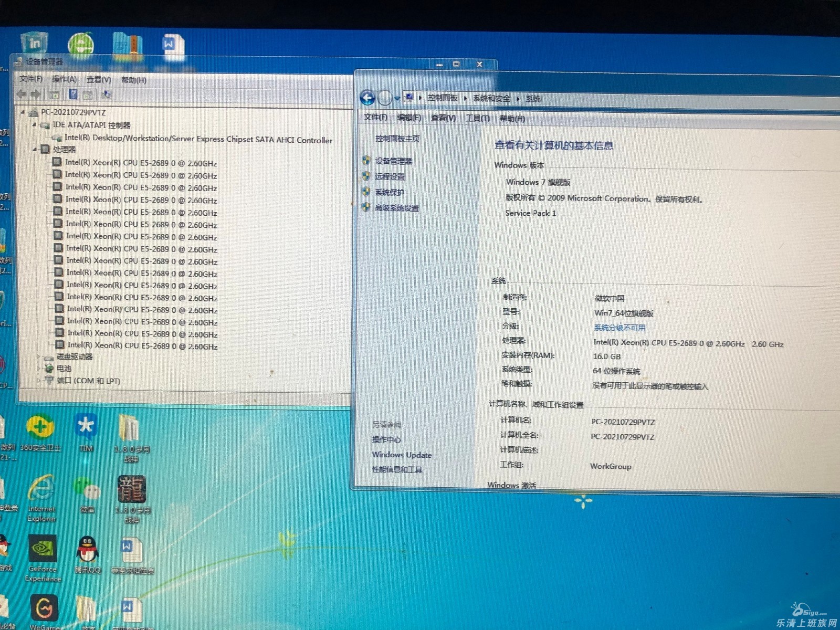Screen dimensions: 840x630
Task: Go back with the System window's blue Back button
Action: point(367,98)
